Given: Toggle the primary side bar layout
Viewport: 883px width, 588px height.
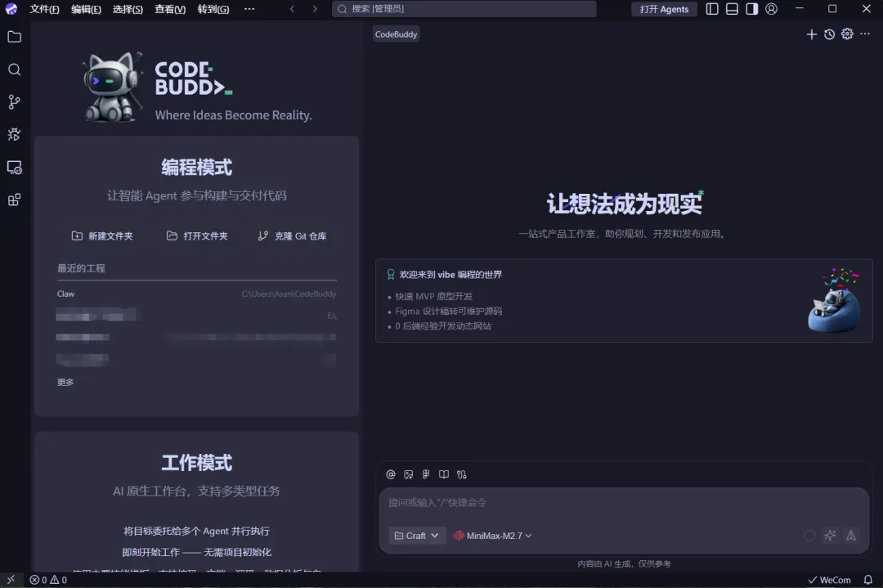Looking at the screenshot, I should coord(712,9).
